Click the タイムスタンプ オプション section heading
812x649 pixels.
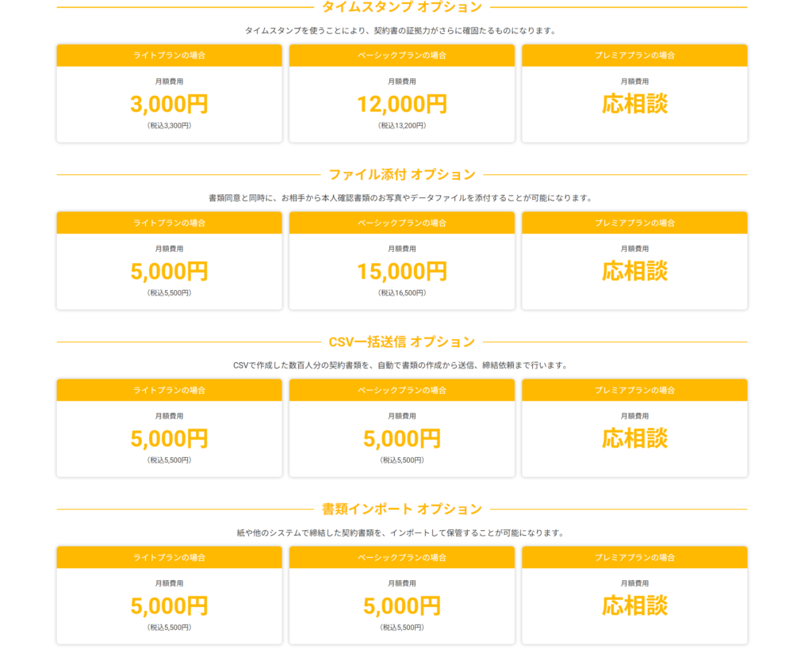[402, 7]
